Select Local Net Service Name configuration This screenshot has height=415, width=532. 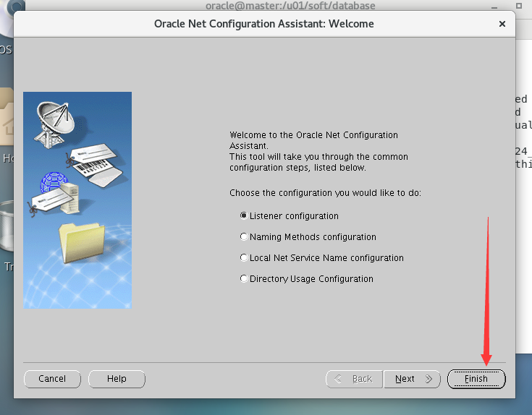[x=244, y=258]
